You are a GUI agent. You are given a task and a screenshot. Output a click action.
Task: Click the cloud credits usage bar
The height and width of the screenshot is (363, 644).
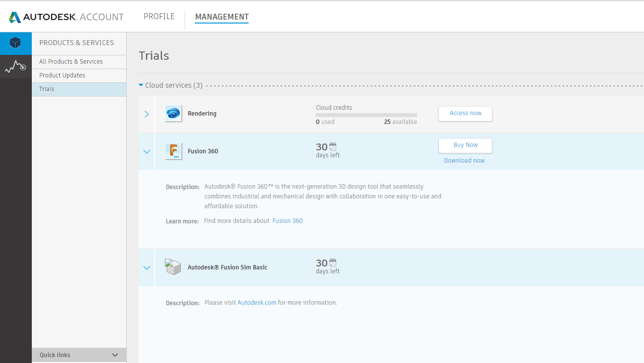click(x=367, y=115)
